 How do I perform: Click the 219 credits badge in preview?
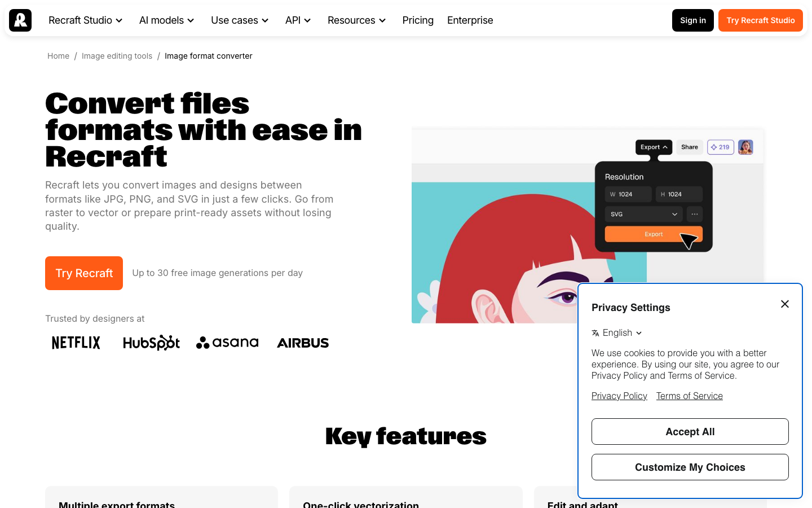tap(720, 147)
